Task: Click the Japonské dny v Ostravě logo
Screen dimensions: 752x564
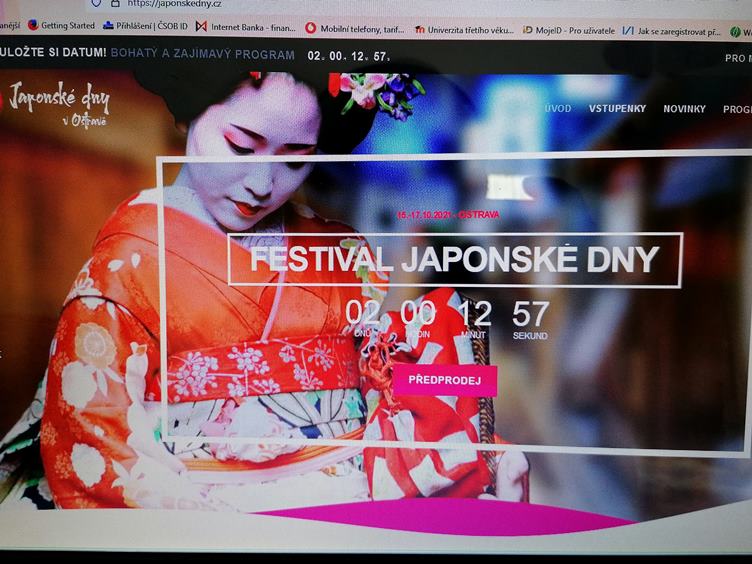Action: click(x=59, y=104)
